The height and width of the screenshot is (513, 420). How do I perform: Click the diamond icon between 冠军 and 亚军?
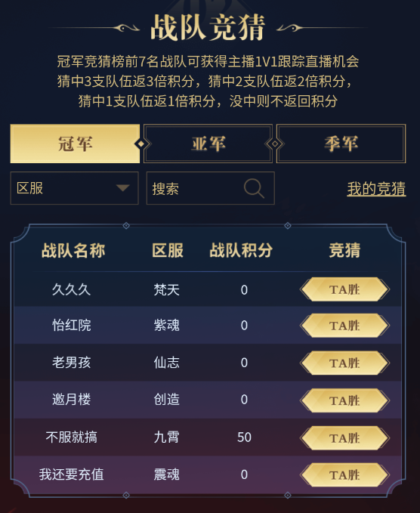141,144
